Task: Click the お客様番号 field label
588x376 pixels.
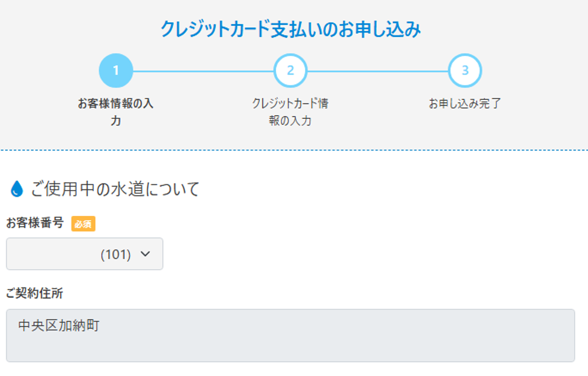Action: click(35, 224)
